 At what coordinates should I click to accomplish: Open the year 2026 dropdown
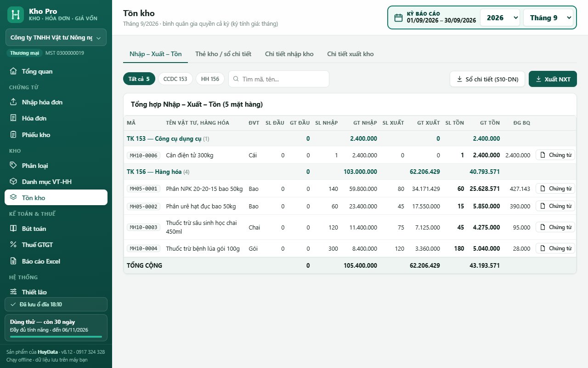pyautogui.click(x=500, y=18)
